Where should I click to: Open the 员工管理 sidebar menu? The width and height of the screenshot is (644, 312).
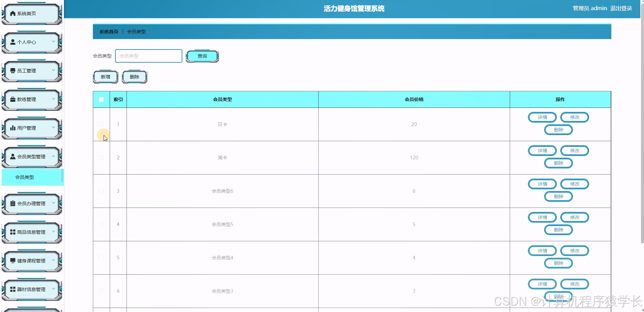(32, 71)
